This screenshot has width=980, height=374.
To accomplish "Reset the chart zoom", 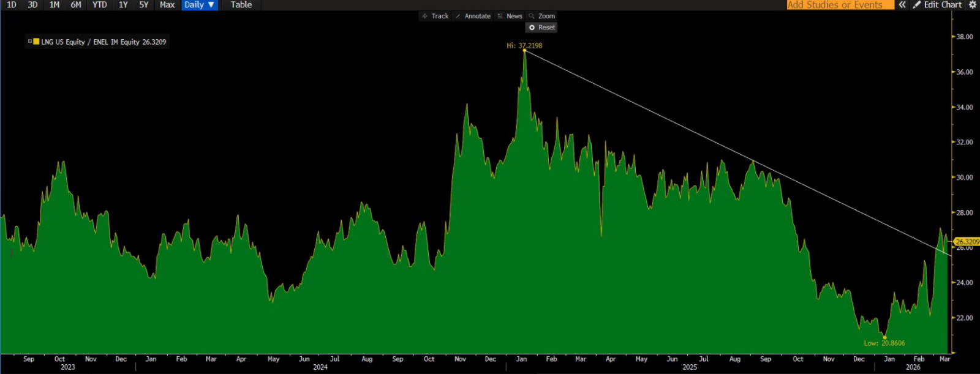I will [x=541, y=28].
